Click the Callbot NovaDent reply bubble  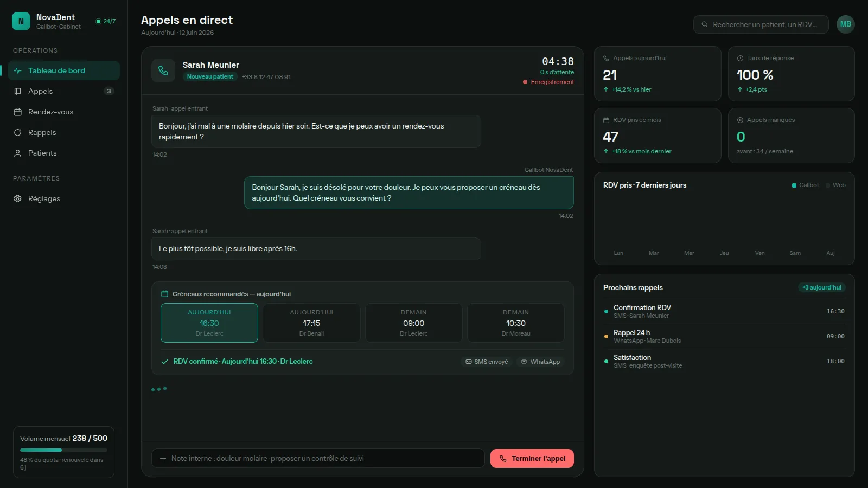pyautogui.click(x=409, y=193)
